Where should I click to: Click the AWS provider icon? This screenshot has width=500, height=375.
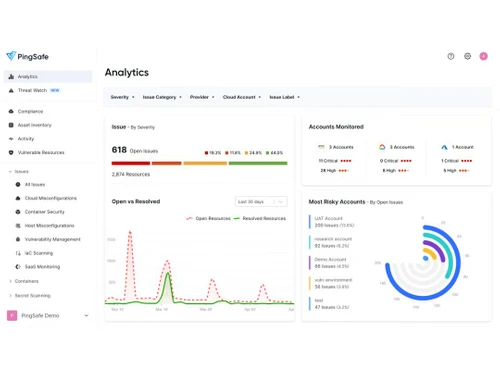tap(321, 147)
